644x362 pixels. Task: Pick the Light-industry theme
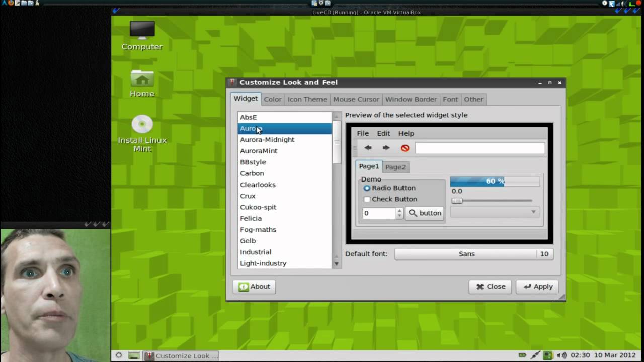285,263
